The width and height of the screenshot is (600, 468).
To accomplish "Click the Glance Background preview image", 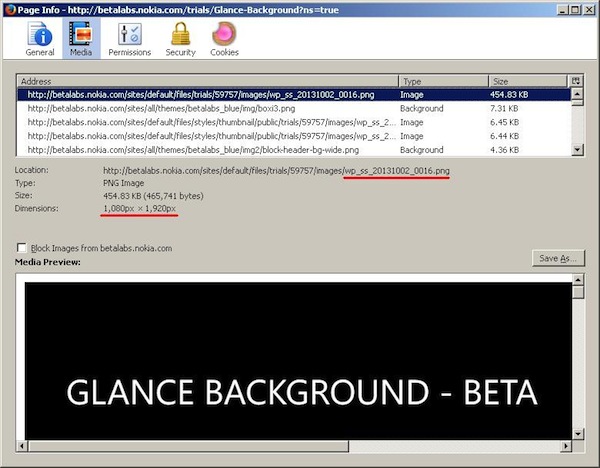I will coord(298,361).
